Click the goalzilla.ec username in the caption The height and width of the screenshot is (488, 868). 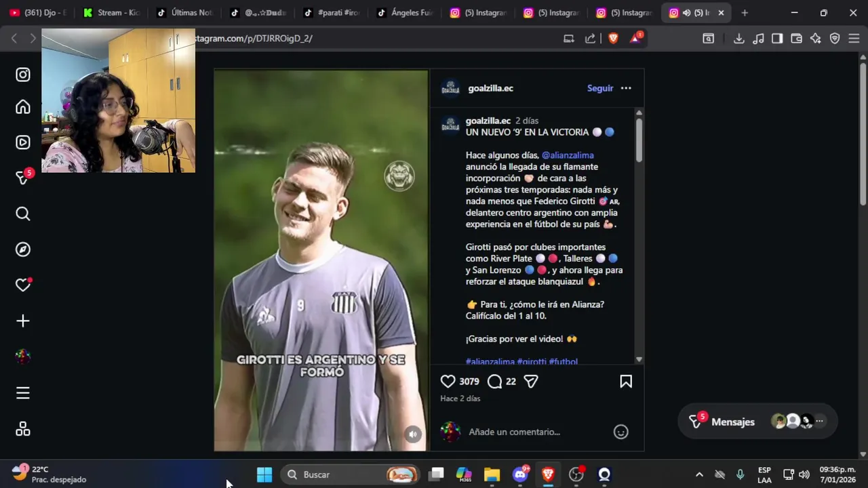[488, 121]
